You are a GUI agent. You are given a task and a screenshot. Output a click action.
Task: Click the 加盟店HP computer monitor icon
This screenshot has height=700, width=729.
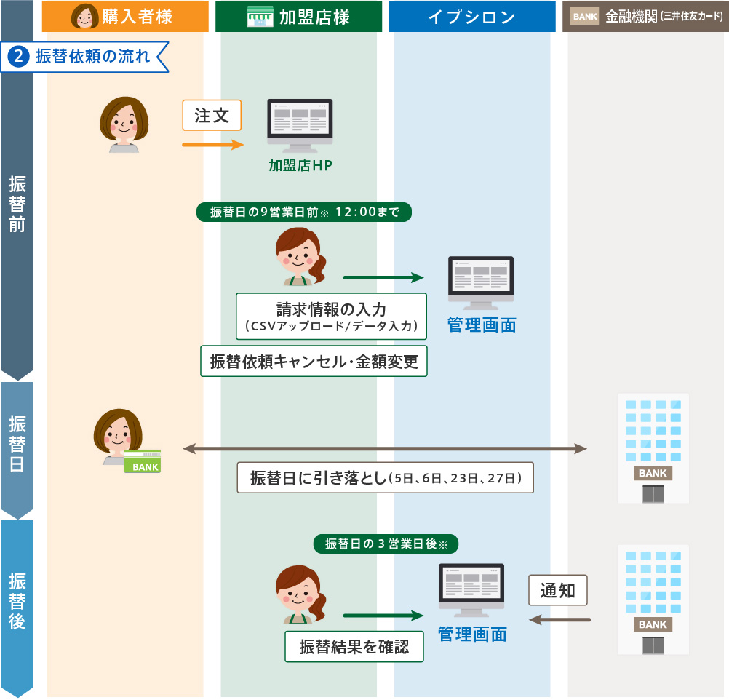coord(300,125)
